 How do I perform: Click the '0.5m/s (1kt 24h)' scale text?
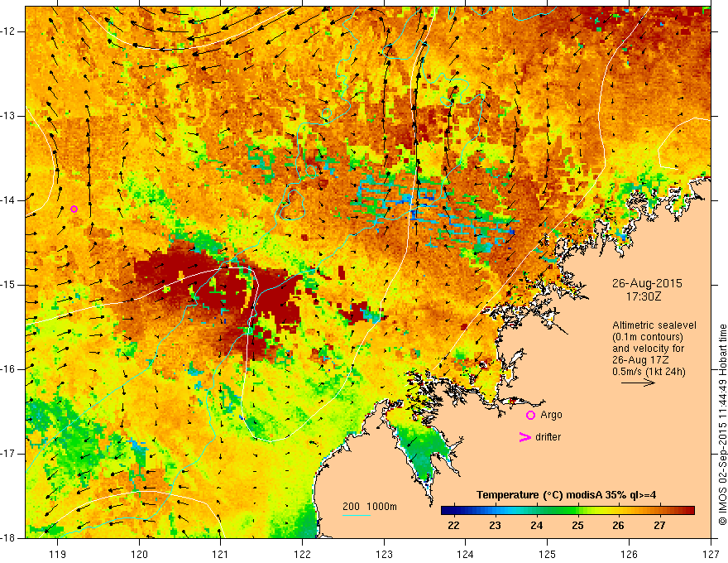649,372
